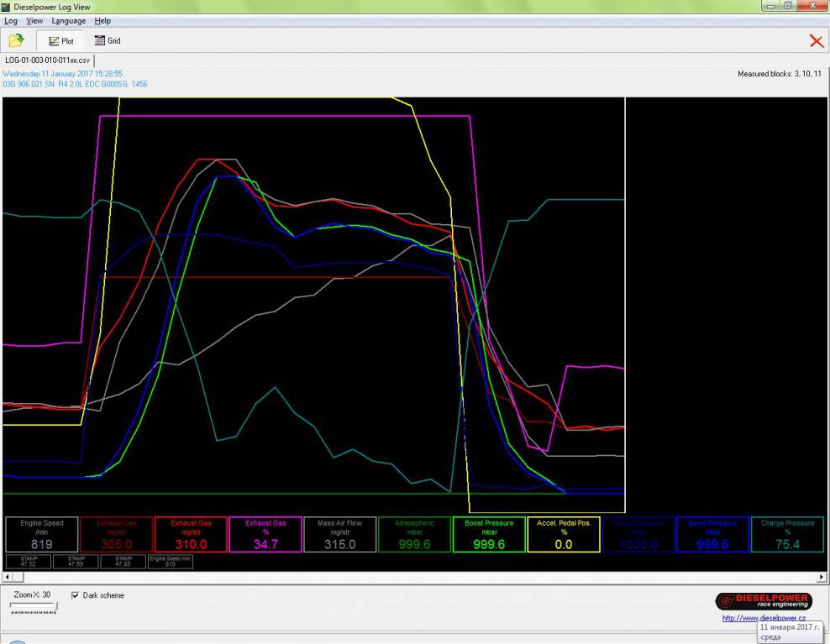Image resolution: width=830 pixels, height=644 pixels.
Task: Open the Help menu
Action: coord(102,20)
